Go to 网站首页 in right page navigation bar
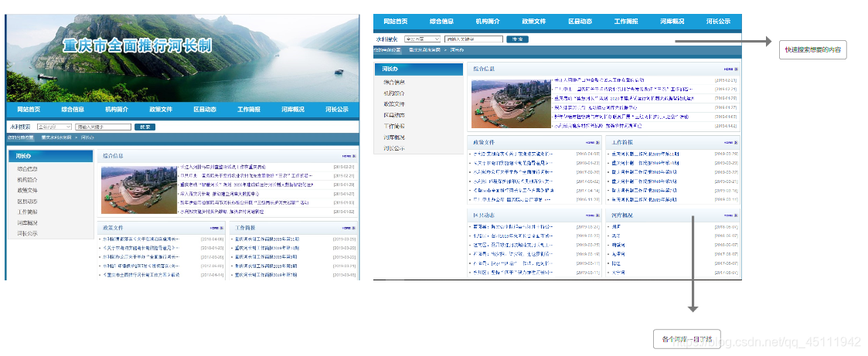The image size is (868, 356). (x=396, y=21)
